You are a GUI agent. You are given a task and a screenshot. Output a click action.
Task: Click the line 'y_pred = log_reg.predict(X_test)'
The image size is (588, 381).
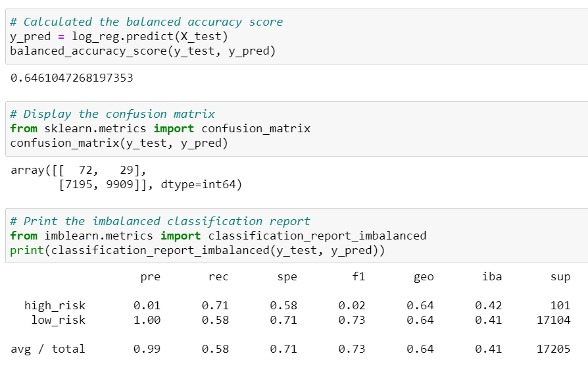[x=119, y=36]
